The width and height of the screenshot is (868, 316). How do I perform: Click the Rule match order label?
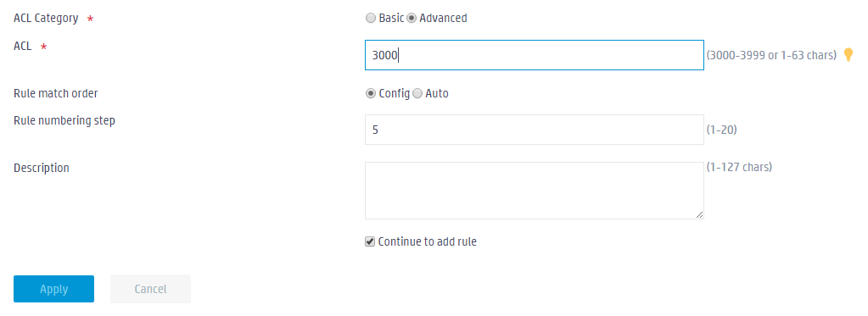point(56,93)
